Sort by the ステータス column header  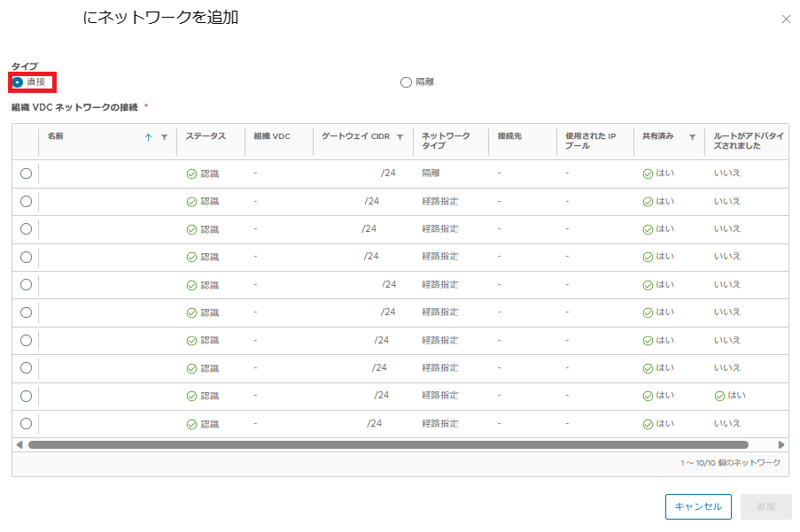[206, 136]
